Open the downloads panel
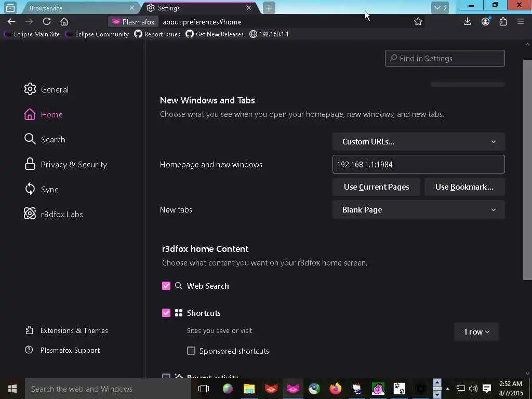 pyautogui.click(x=467, y=22)
